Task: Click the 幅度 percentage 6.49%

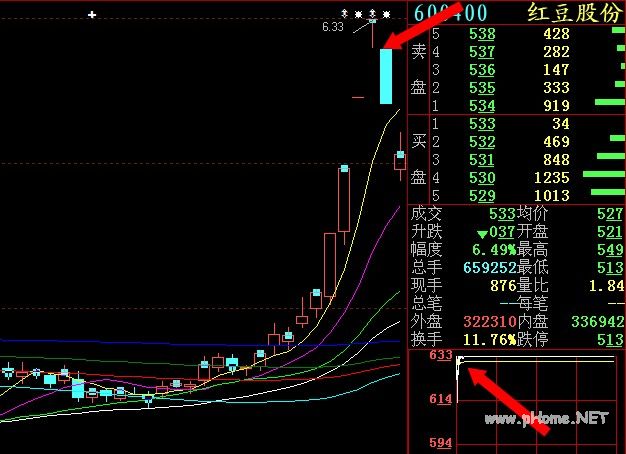Action: [494, 250]
